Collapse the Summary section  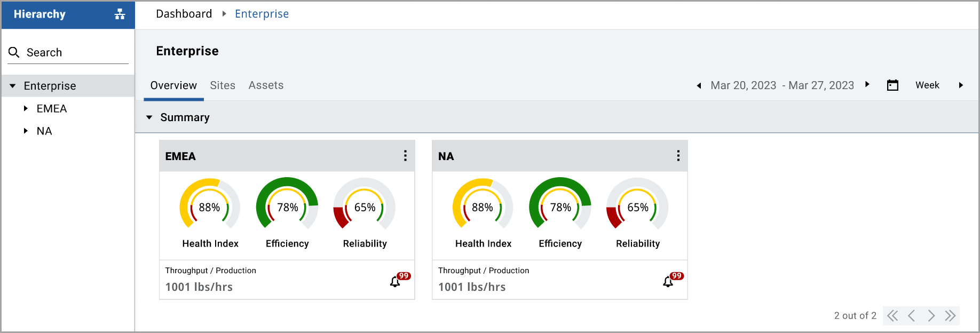[x=149, y=117]
